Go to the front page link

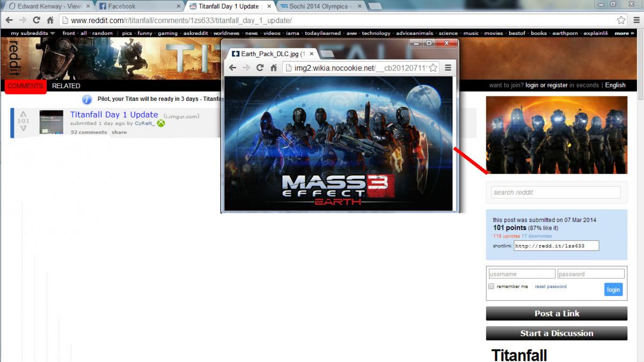click(x=69, y=33)
